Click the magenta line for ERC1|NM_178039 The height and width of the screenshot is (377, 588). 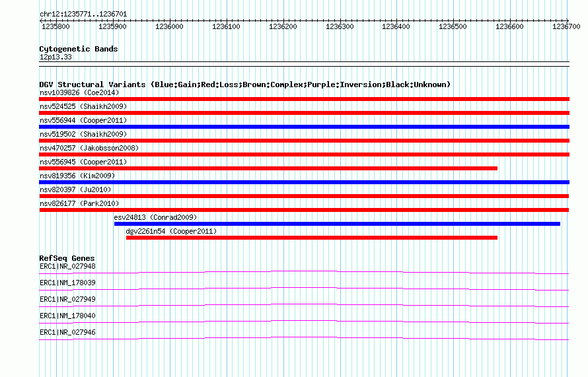[304, 289]
